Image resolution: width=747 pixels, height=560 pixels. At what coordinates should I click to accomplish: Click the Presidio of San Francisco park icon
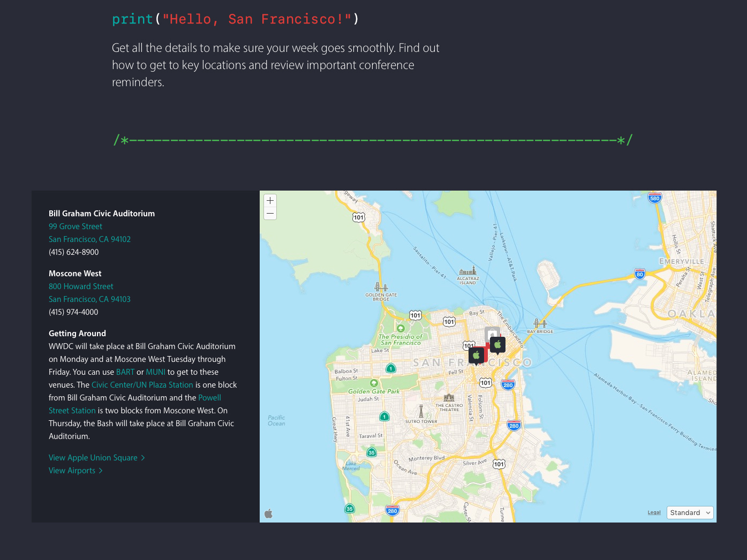tap(401, 328)
